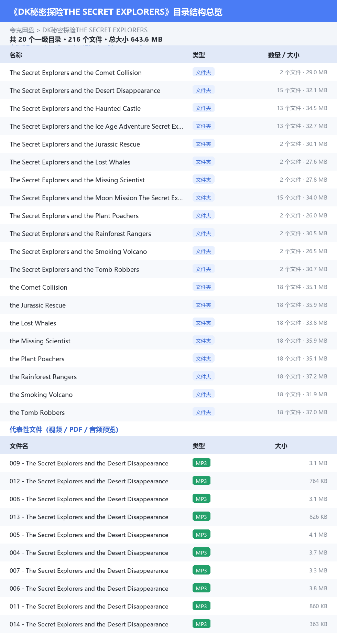The width and height of the screenshot is (337, 644).
Task: Open file 007 Desert Disappearance MP3
Action: point(168,570)
